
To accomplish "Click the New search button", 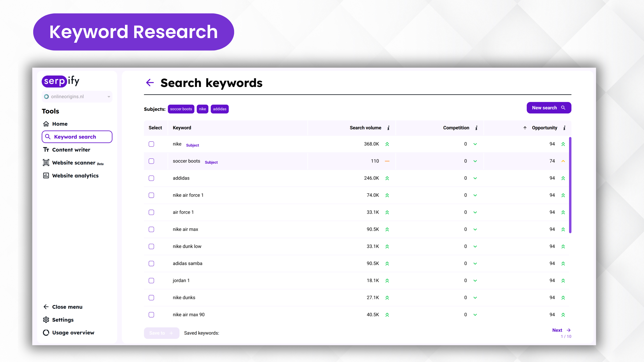I will coord(549,108).
